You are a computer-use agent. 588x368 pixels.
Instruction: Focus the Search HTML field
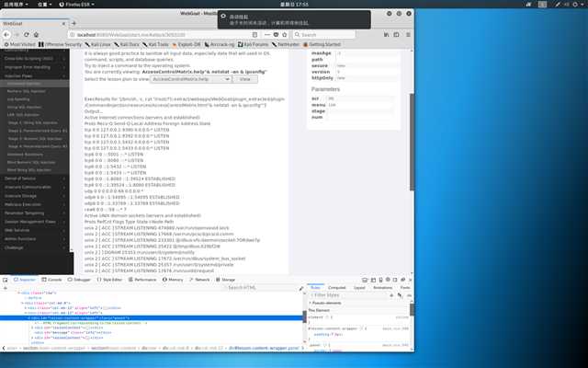[x=261, y=288]
